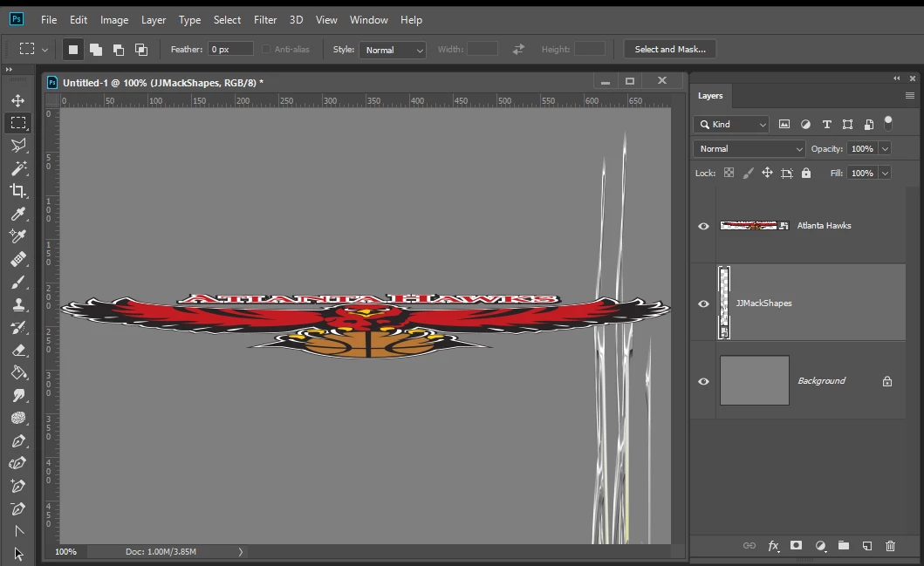Select the Crop tool
The height and width of the screenshot is (566, 924).
point(18,190)
